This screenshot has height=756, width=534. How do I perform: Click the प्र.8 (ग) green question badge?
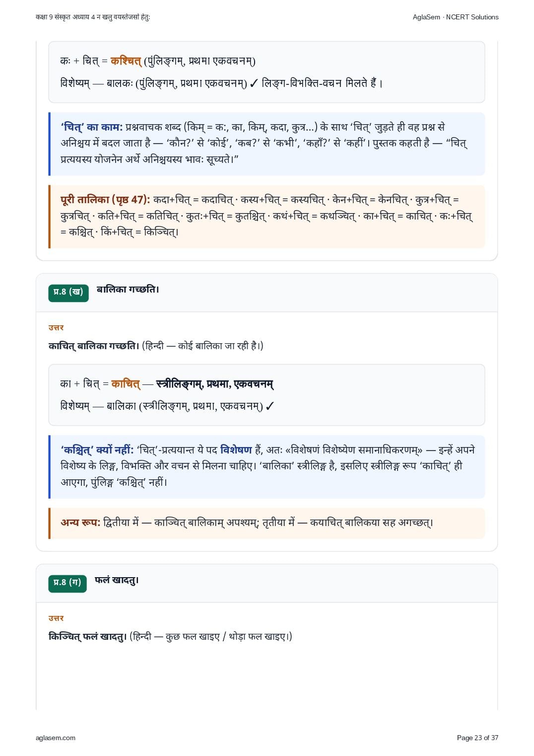tap(67, 583)
